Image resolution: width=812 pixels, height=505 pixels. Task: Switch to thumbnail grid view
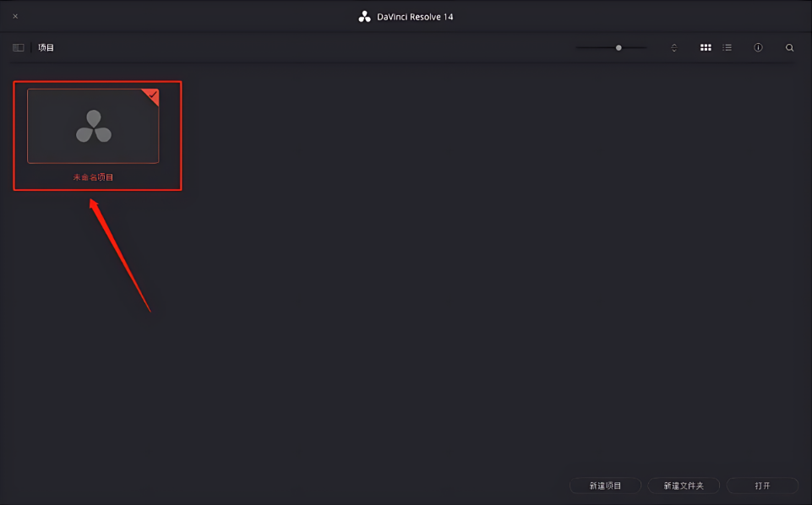(x=706, y=47)
